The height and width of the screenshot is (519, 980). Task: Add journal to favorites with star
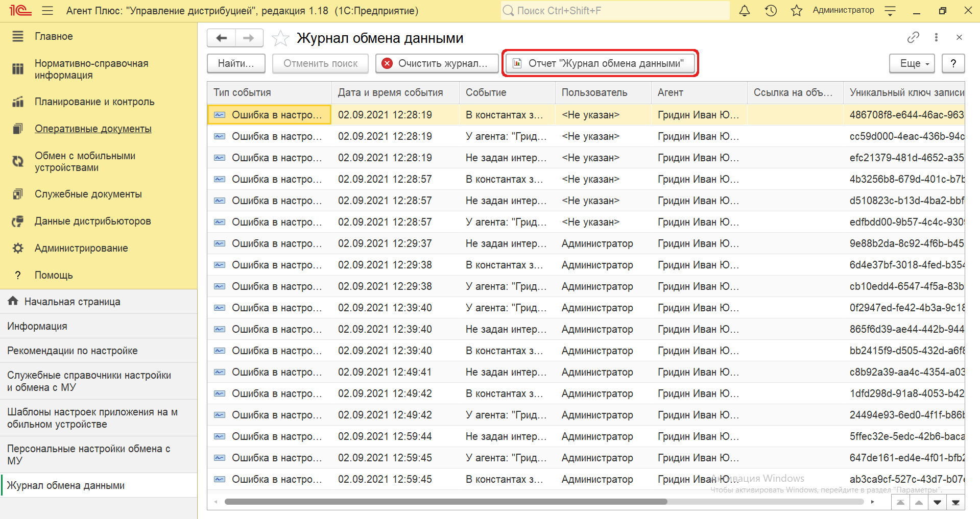(x=280, y=38)
